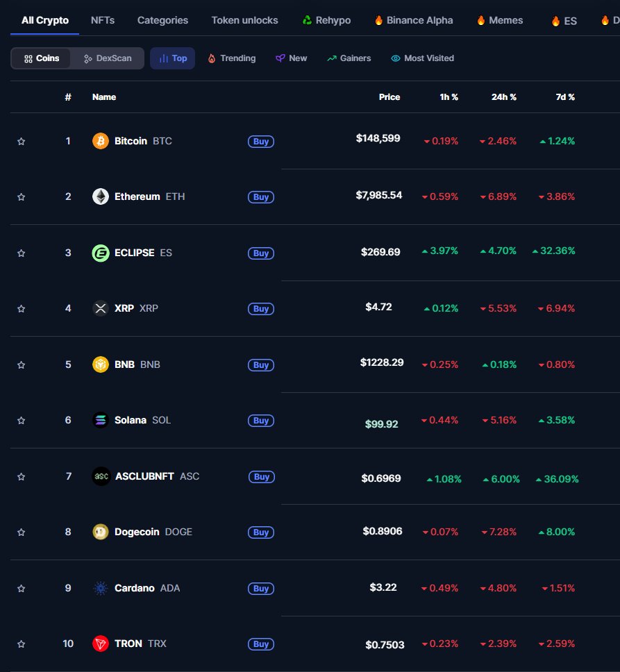
Task: Sort by the # rank column header
Action: pos(68,97)
